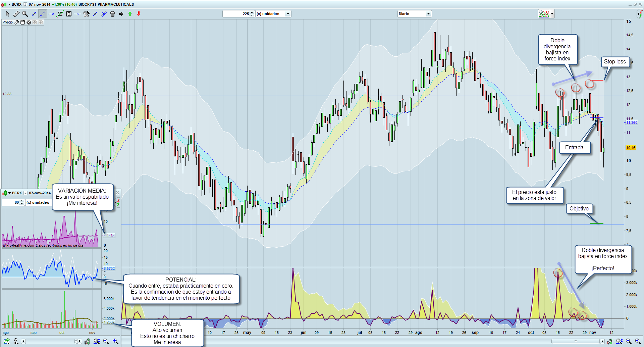Activate the magnifying glass zoom tool

point(25,14)
